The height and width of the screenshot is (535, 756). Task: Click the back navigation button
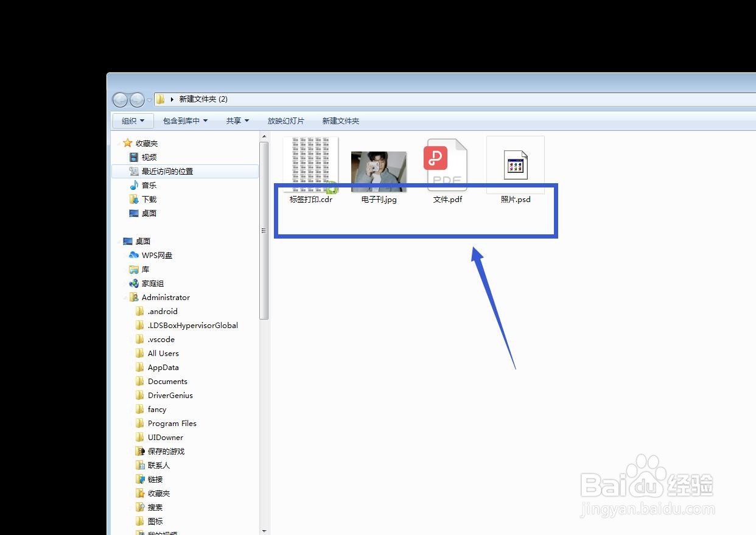coord(120,99)
